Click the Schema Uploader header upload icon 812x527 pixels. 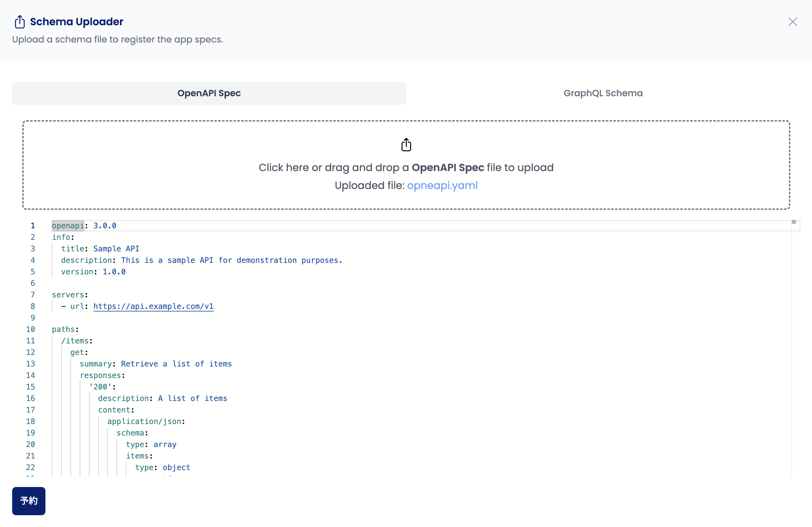(20, 21)
